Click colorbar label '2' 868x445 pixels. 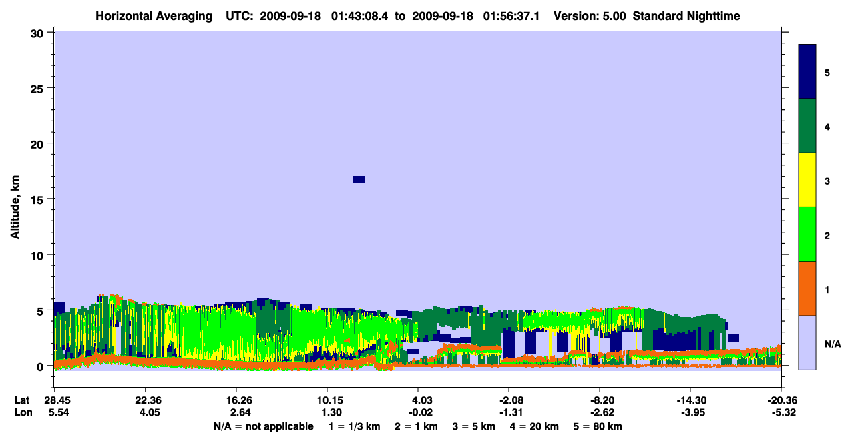(827, 236)
